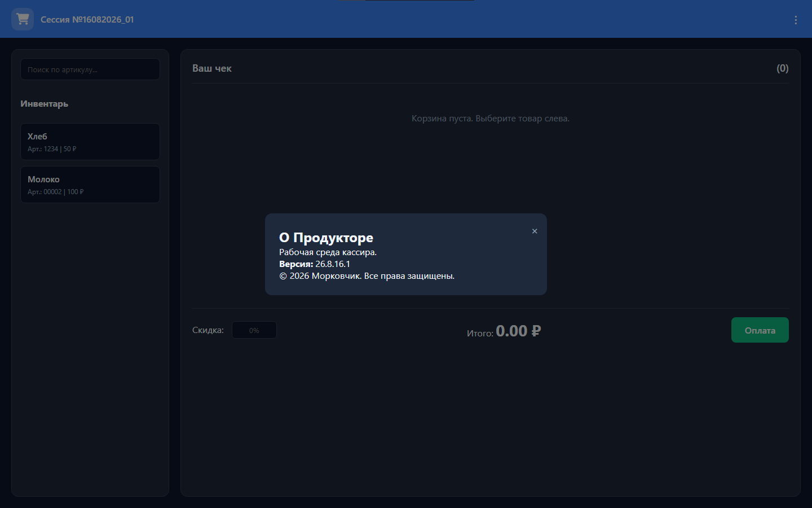Screen dimensions: 812x508
Task: Open the three-dot menu in header
Action: (x=796, y=20)
